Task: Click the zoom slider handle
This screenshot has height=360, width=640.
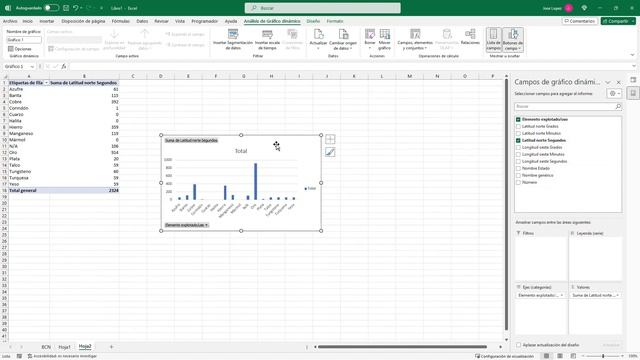Action: click(x=603, y=356)
